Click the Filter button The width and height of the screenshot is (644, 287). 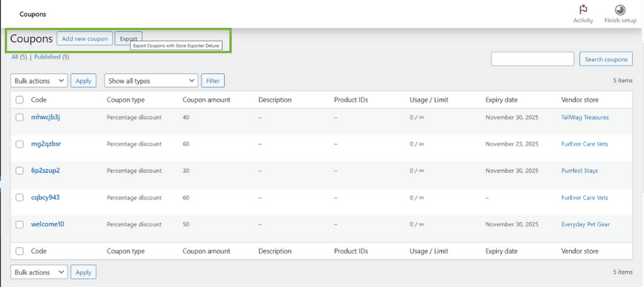click(x=212, y=81)
